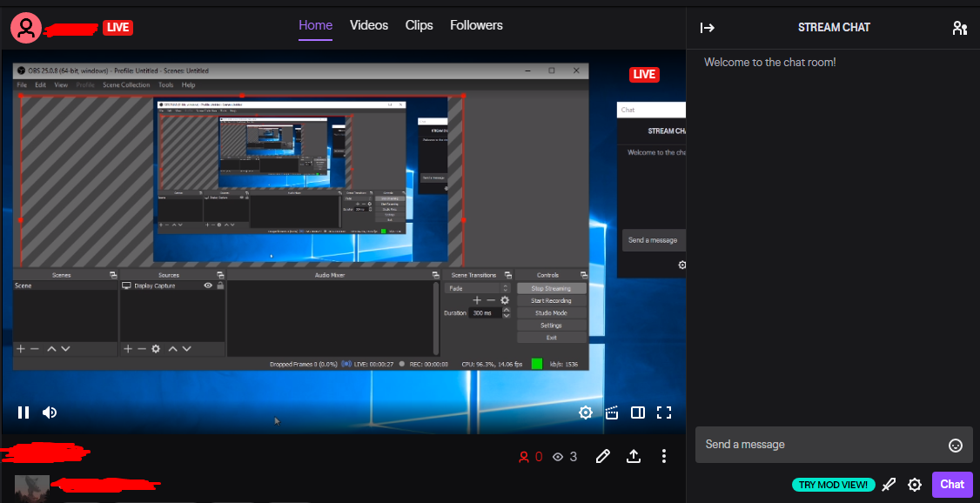
Task: Mute the stream volume
Action: 50,412
